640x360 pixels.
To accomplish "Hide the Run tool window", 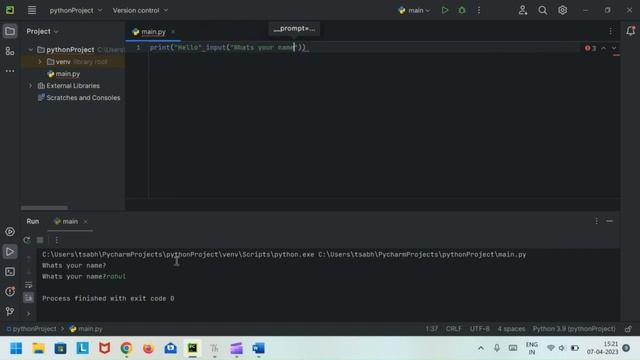I will coord(609,221).
